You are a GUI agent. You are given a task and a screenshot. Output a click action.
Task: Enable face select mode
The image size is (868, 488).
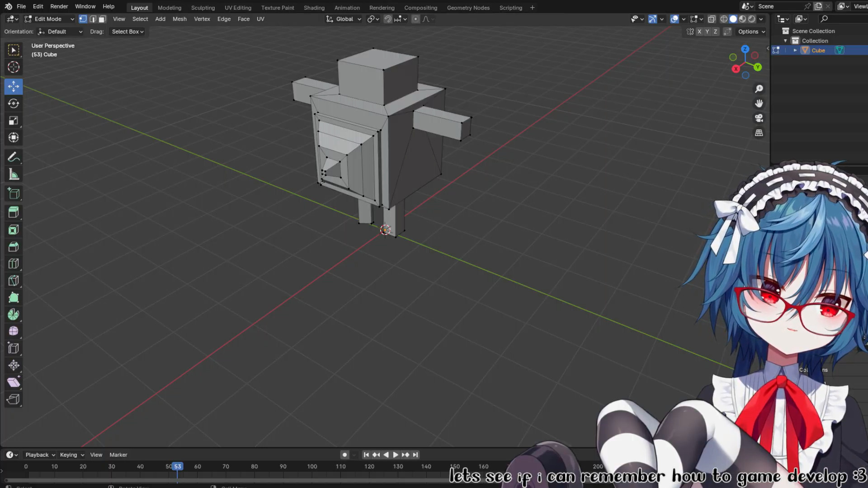click(x=103, y=19)
